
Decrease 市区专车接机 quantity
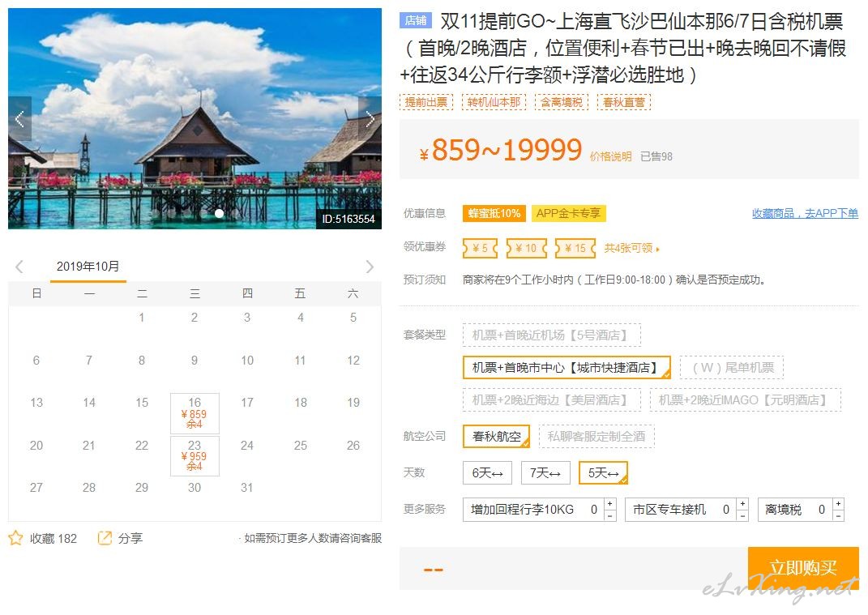point(742,515)
